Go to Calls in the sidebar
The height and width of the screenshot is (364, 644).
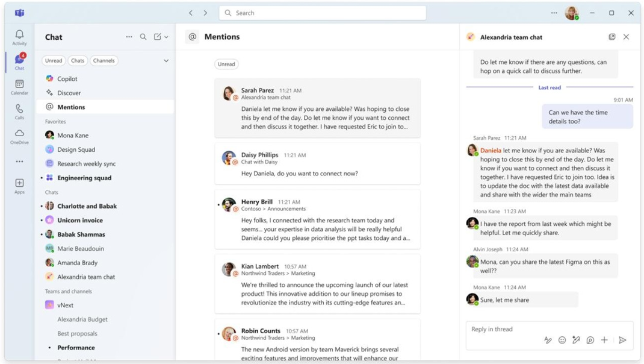(x=19, y=111)
